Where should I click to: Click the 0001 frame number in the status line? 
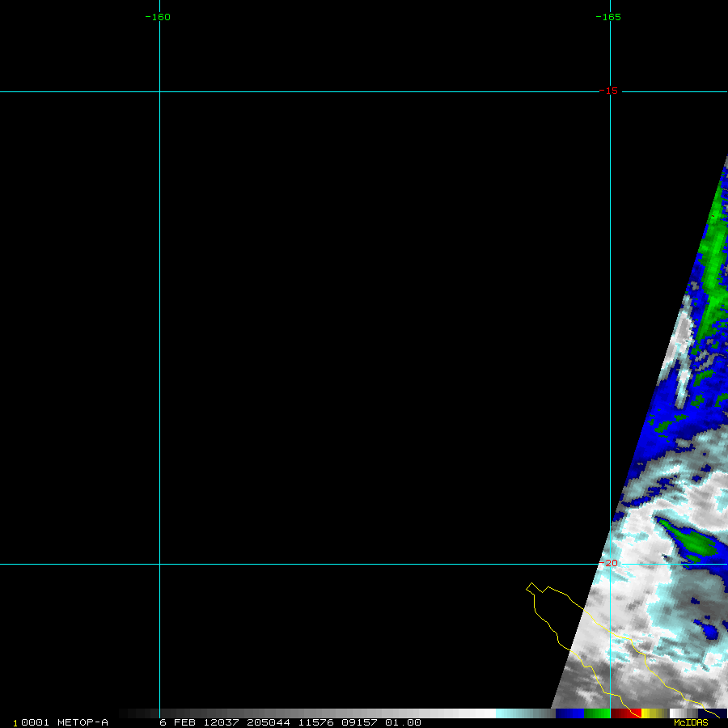pyautogui.click(x=36, y=722)
